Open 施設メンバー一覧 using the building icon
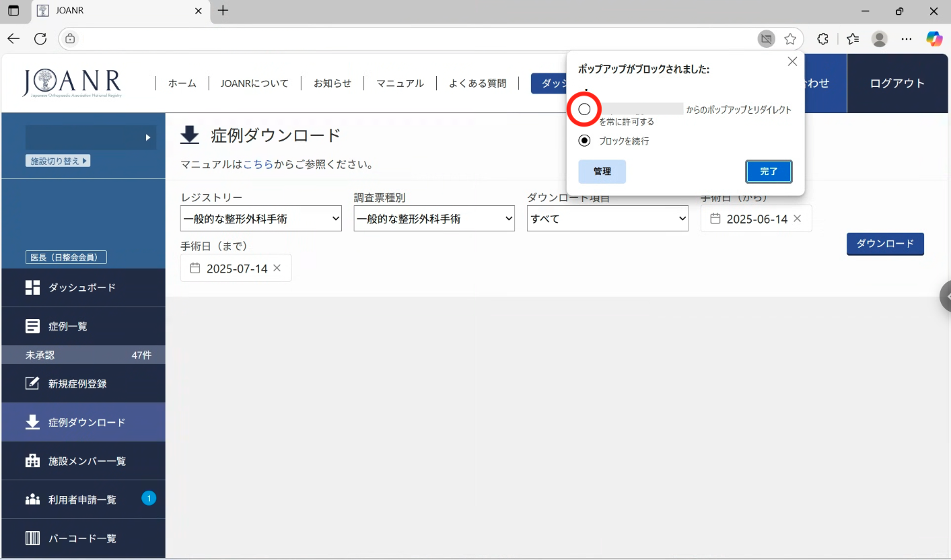 [x=32, y=460]
